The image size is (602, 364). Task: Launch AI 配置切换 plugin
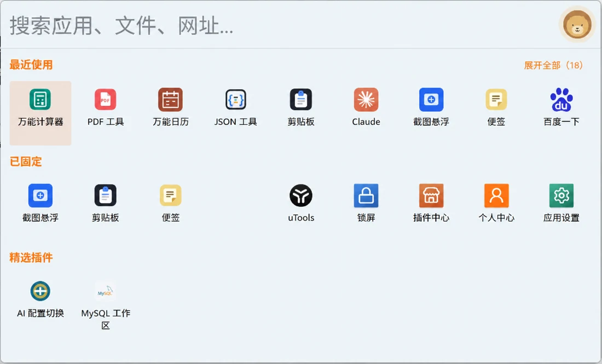tap(40, 299)
